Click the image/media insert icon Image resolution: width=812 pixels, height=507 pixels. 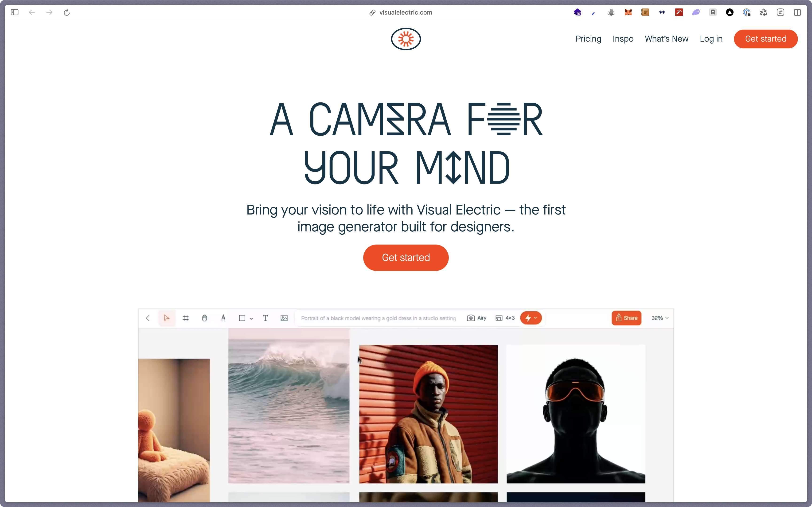284,318
